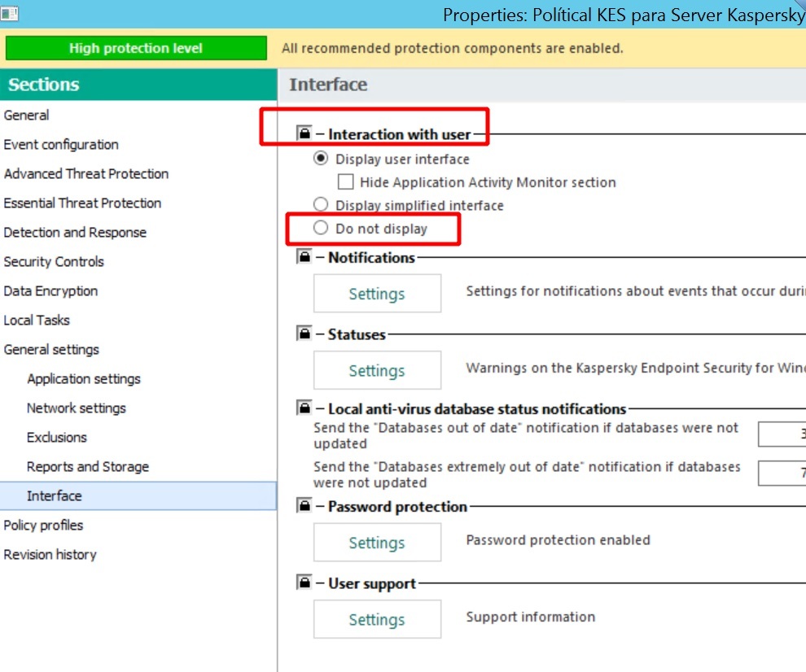The height and width of the screenshot is (672, 806).
Task: Select the Display user interface radio button
Action: 321,159
